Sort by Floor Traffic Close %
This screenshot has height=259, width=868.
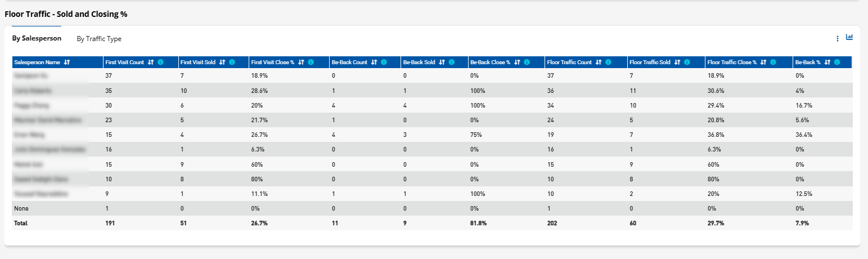[763, 62]
